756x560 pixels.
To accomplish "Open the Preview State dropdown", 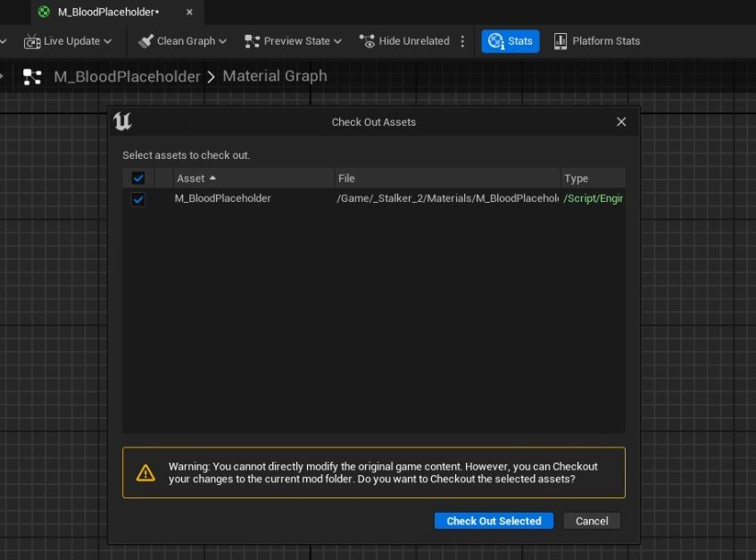I will coord(338,40).
